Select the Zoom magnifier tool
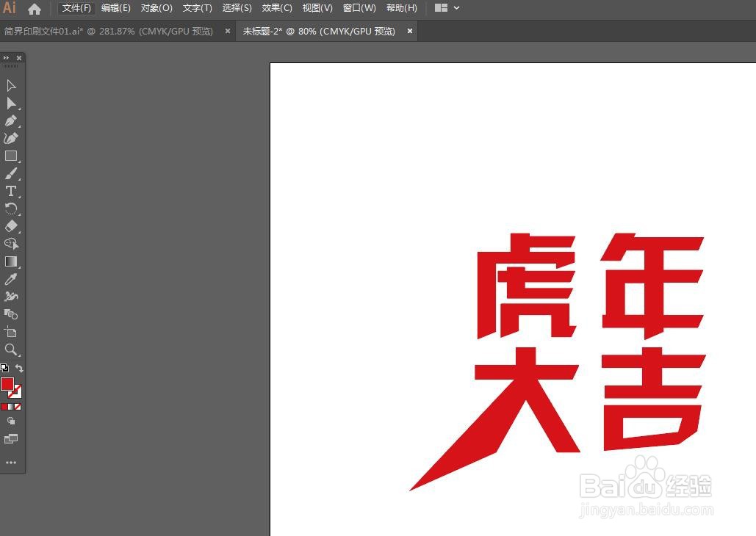Image resolution: width=756 pixels, height=536 pixels. (x=11, y=350)
